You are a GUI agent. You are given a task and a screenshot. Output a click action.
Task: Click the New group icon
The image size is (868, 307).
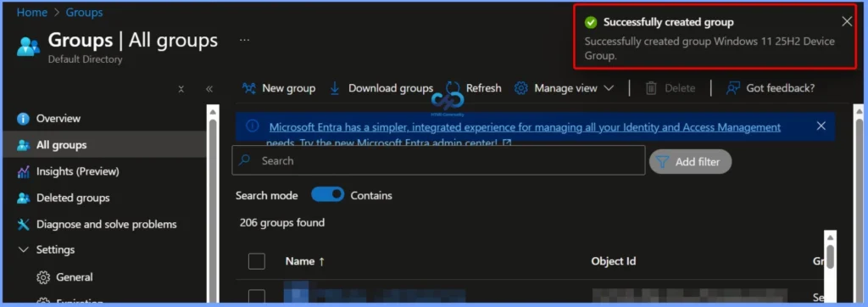coord(249,88)
